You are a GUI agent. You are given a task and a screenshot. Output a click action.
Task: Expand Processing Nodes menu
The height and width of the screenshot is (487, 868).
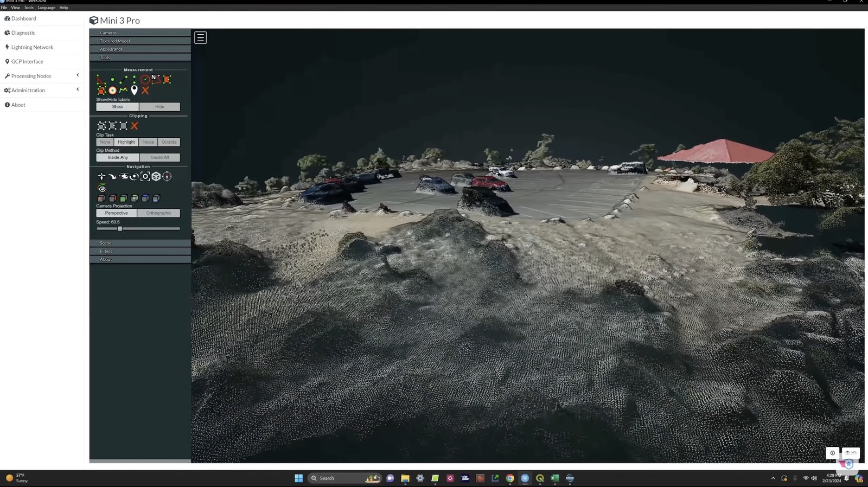pyautogui.click(x=42, y=76)
